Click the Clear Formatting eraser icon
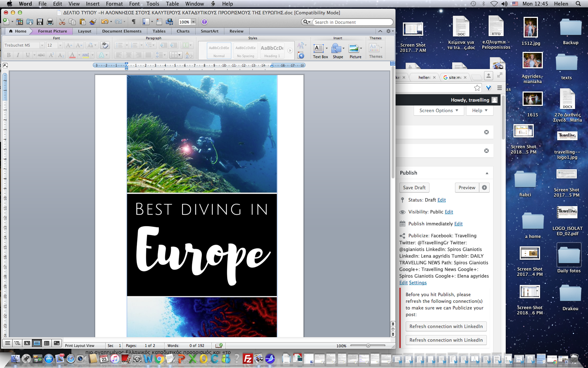588x368 pixels. pos(104,45)
